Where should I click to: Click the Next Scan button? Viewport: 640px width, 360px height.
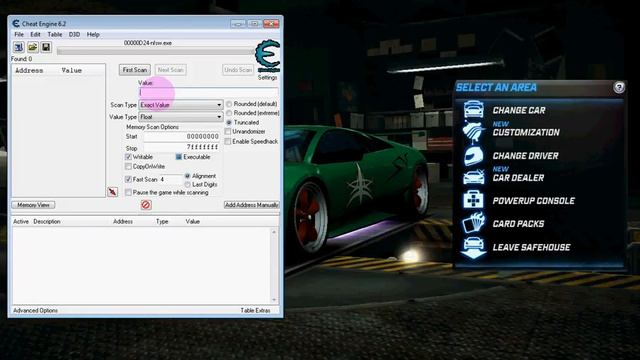171,70
